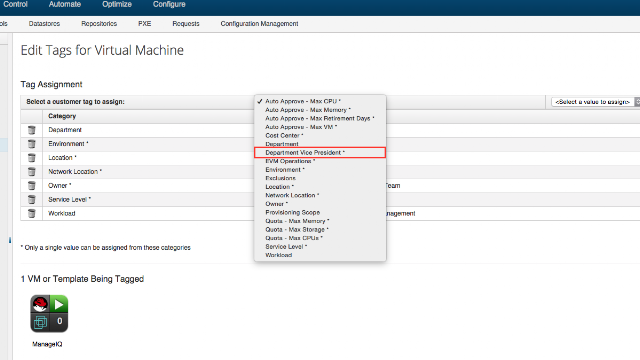Click trash icon beside Service Level

click(x=31, y=200)
